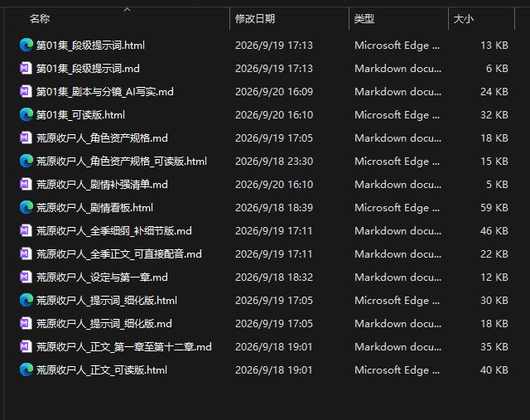
Task: Click Markdown icon of 荒原收尸人_全季正文_可直接配音.md
Action: pos(26,253)
